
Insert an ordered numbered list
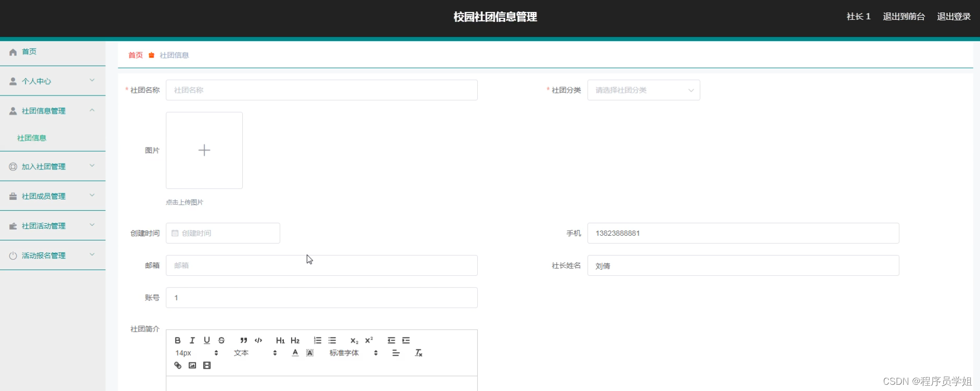point(318,340)
